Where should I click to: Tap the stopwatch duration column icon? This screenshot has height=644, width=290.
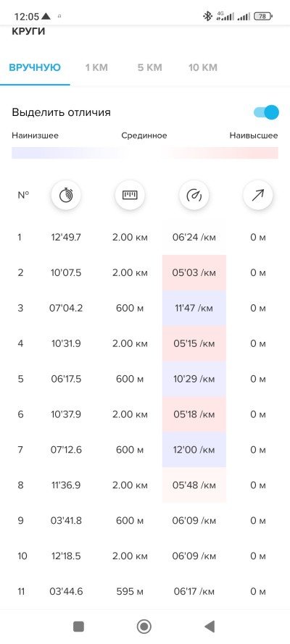66,195
